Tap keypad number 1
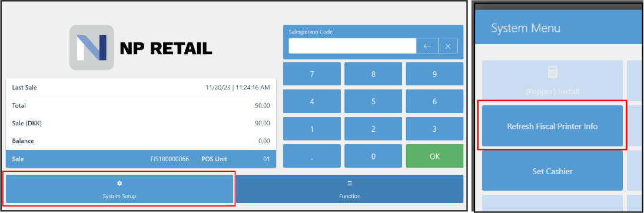Screen dimensions: 644x213 [x=312, y=129]
